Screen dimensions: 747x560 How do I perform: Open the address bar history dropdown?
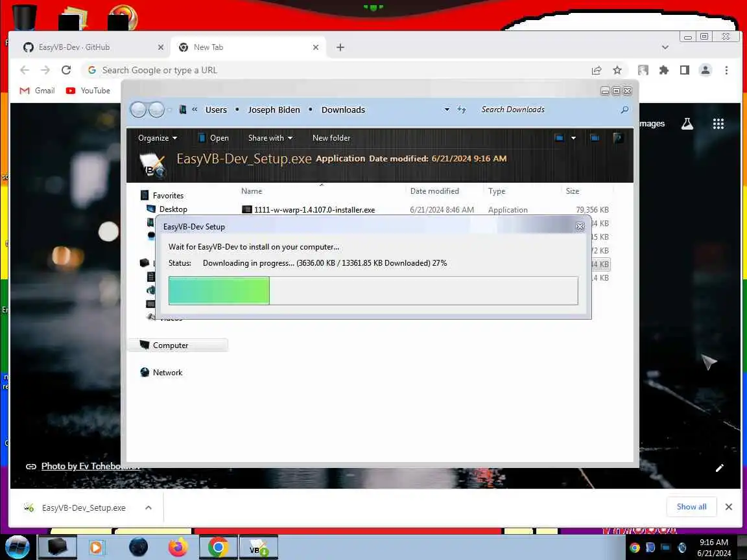[x=447, y=110]
